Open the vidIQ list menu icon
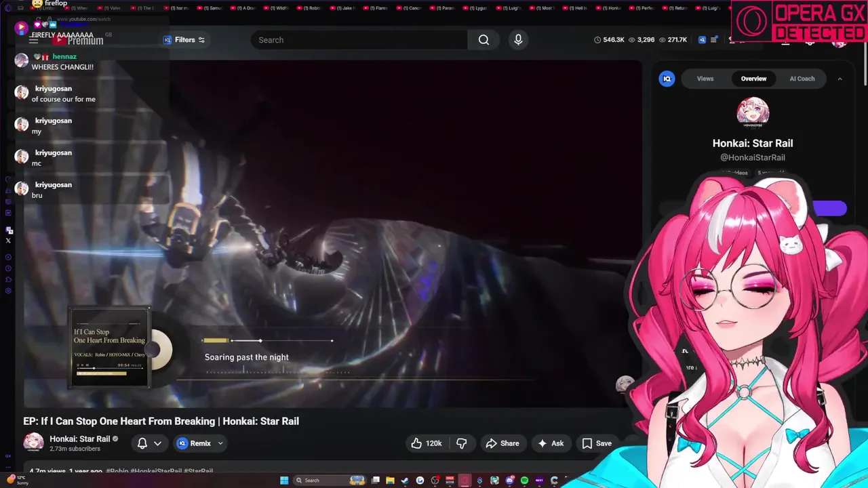Viewport: 868px width, 488px height. click(713, 40)
